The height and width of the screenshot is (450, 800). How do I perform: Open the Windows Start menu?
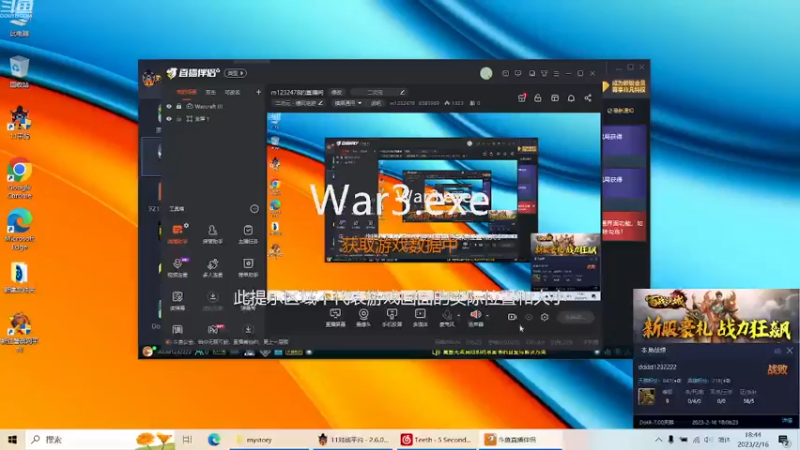click(x=12, y=440)
